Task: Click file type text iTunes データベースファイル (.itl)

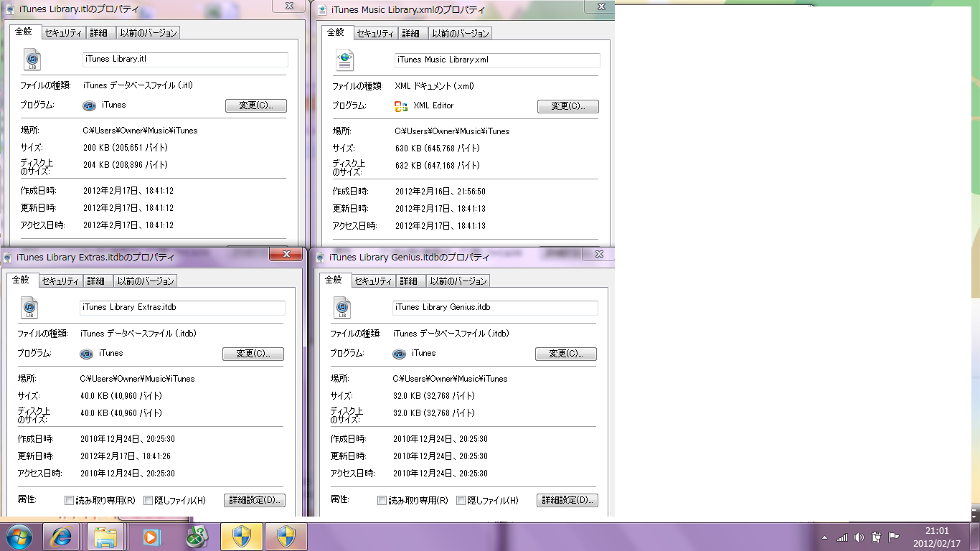Action: click(x=138, y=85)
